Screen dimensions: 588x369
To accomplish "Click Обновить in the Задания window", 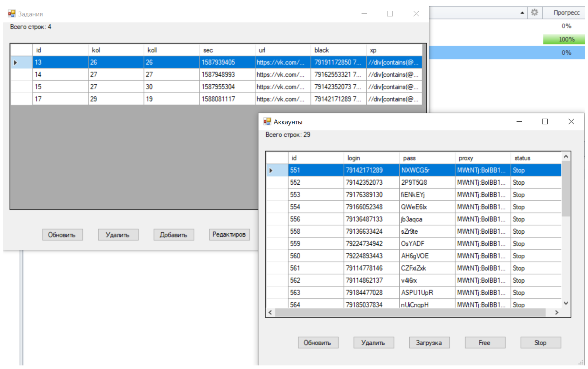I will pos(62,235).
